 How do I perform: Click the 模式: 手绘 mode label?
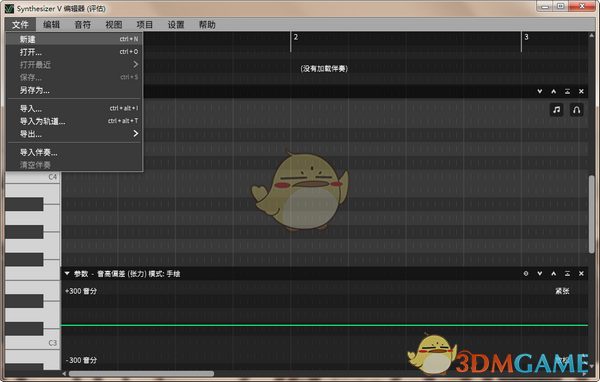tap(164, 274)
